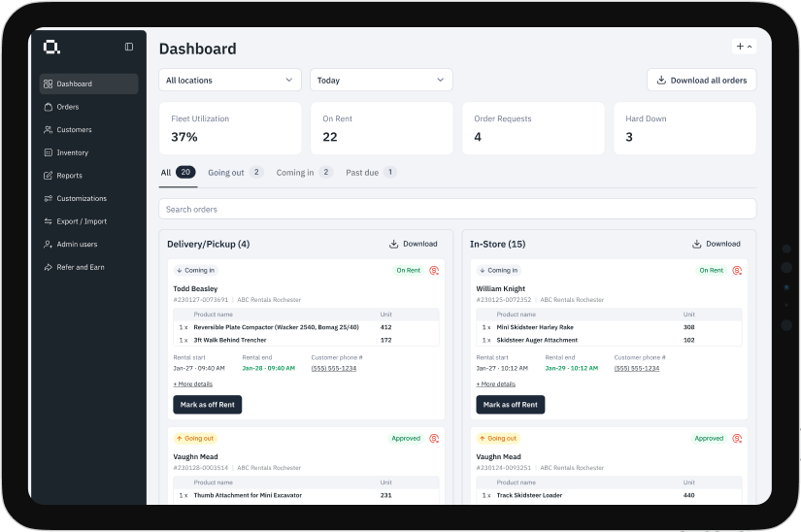Call Todd Beasley's customer phone number link
The height and width of the screenshot is (532, 801).
[x=334, y=369]
